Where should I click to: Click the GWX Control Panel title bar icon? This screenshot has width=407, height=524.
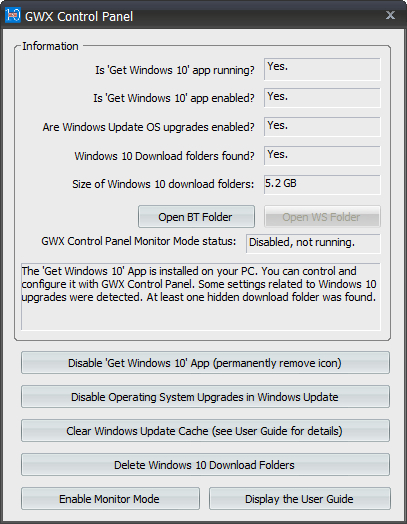pyautogui.click(x=13, y=15)
